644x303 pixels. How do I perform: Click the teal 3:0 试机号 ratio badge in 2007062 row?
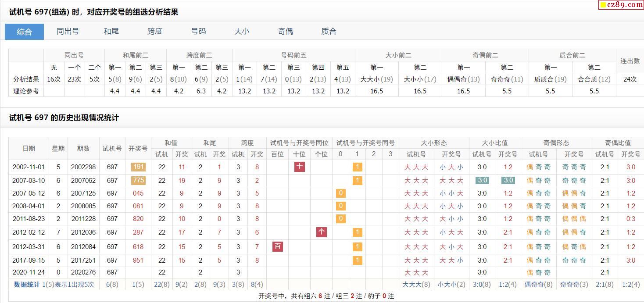pos(482,180)
